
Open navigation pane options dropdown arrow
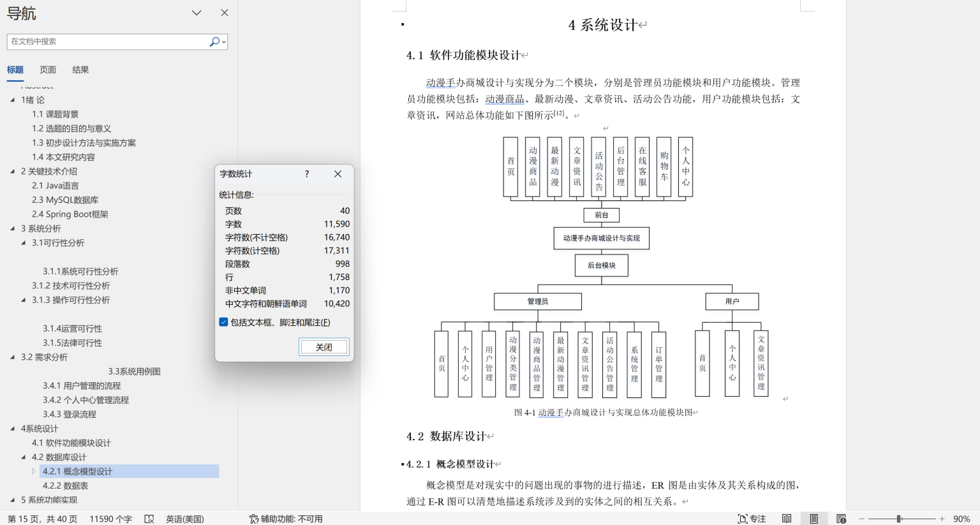[197, 13]
